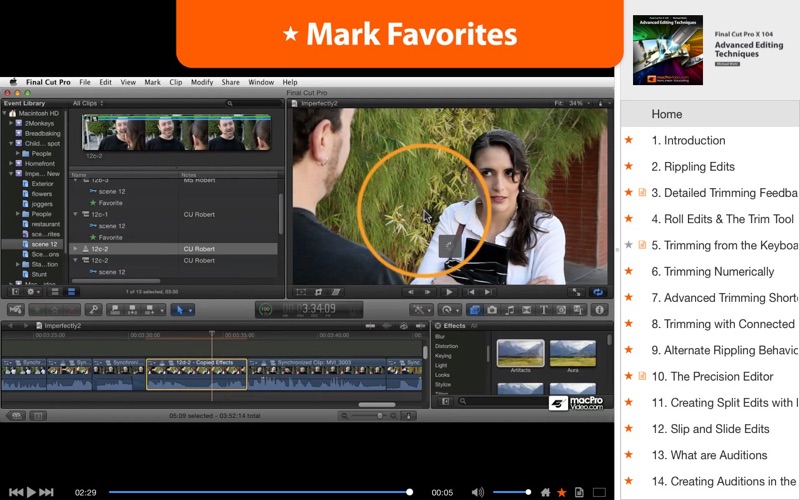
Task: Switch Event Browser to filmstrip view
Action: click(55, 292)
